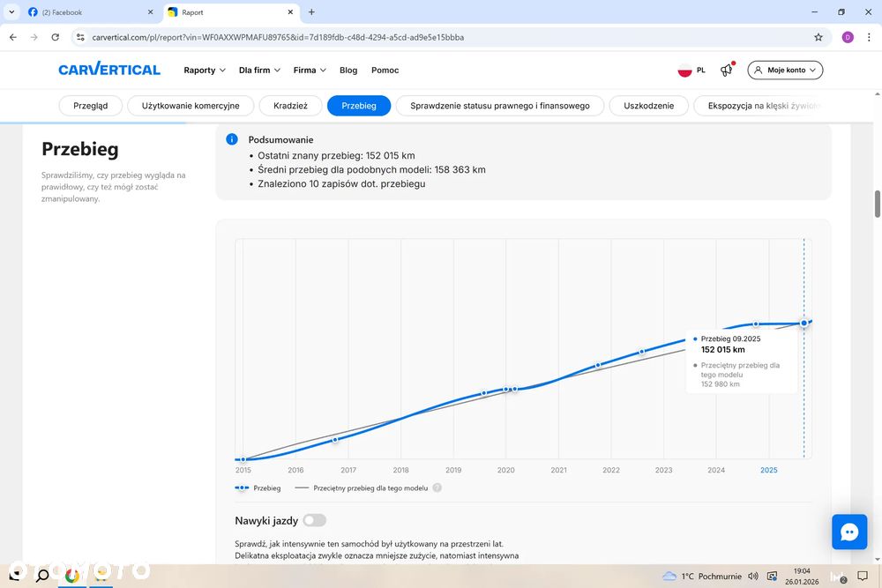Click the page vertical scrollbar thumb

[x=877, y=204]
